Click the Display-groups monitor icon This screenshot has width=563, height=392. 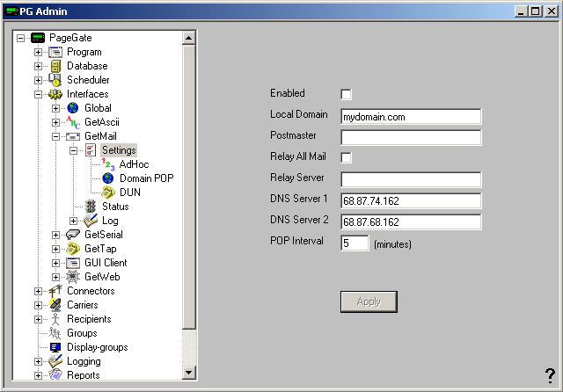coord(55,347)
